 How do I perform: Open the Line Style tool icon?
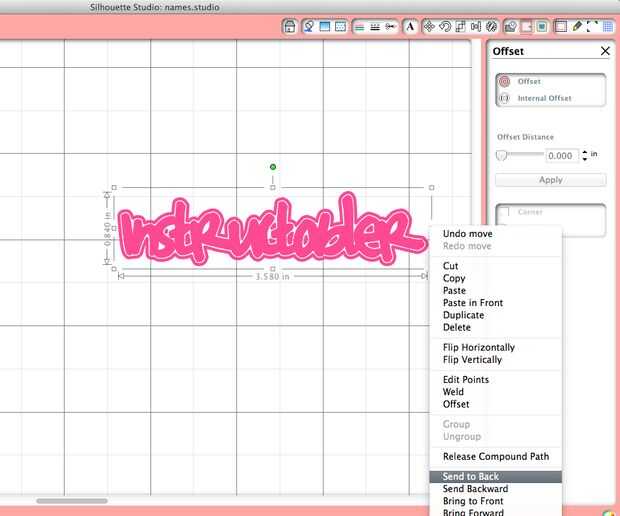375,27
